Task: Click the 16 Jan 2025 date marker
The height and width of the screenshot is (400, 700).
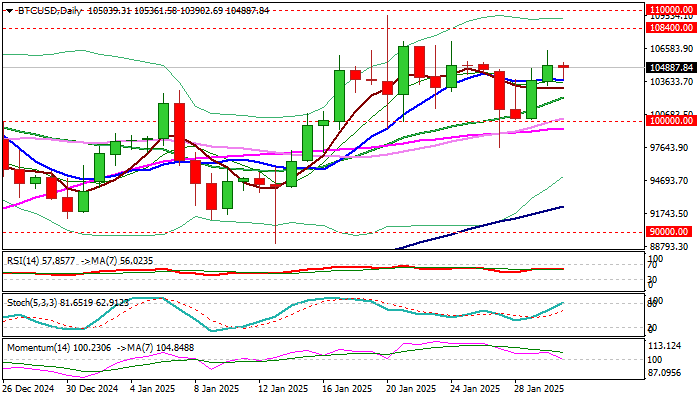Action: [346, 388]
